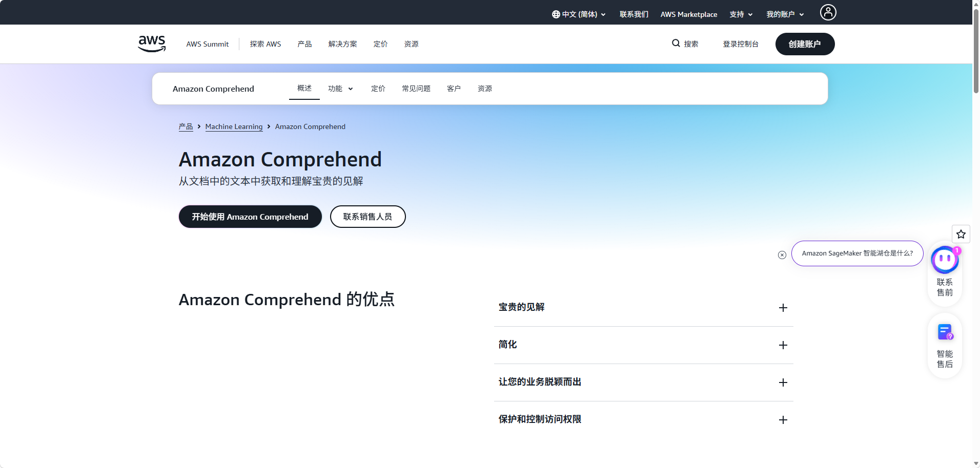Click the Amazon Comprehend breadcrumb text
980x468 pixels.
[x=310, y=126]
